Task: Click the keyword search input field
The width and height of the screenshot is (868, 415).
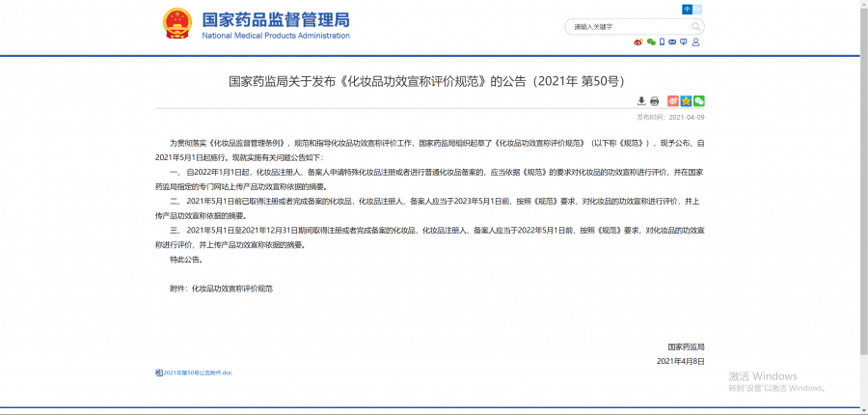Action: [625, 26]
